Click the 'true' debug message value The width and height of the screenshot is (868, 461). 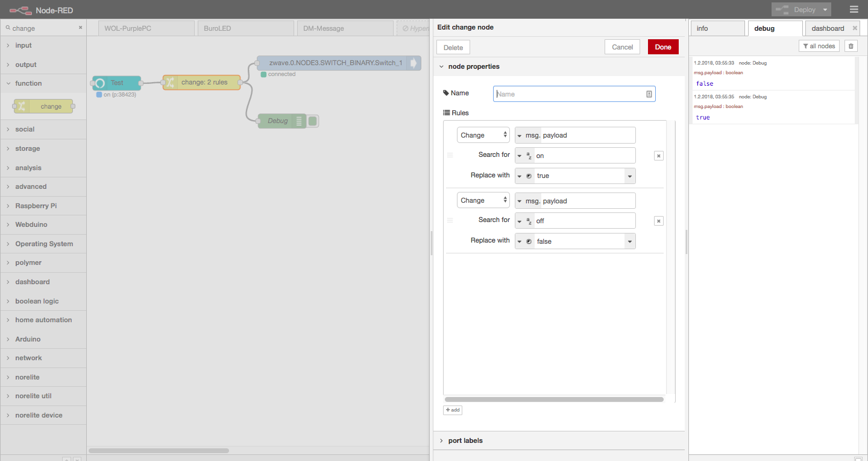[x=703, y=118]
